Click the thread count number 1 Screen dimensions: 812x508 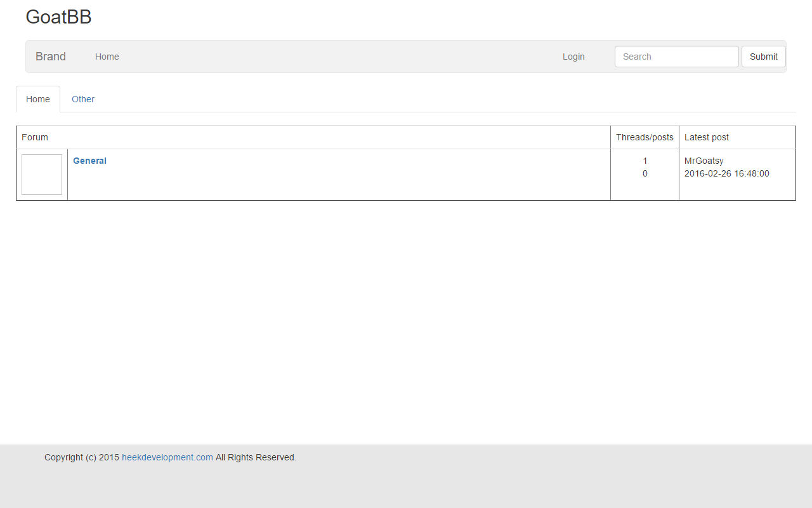click(645, 161)
